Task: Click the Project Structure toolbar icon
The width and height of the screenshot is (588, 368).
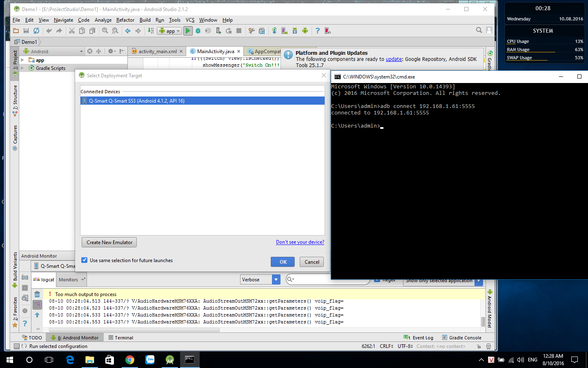Action: click(x=262, y=31)
